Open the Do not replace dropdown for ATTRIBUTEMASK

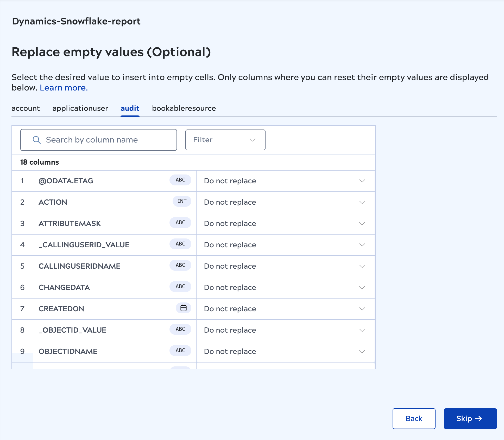point(362,224)
